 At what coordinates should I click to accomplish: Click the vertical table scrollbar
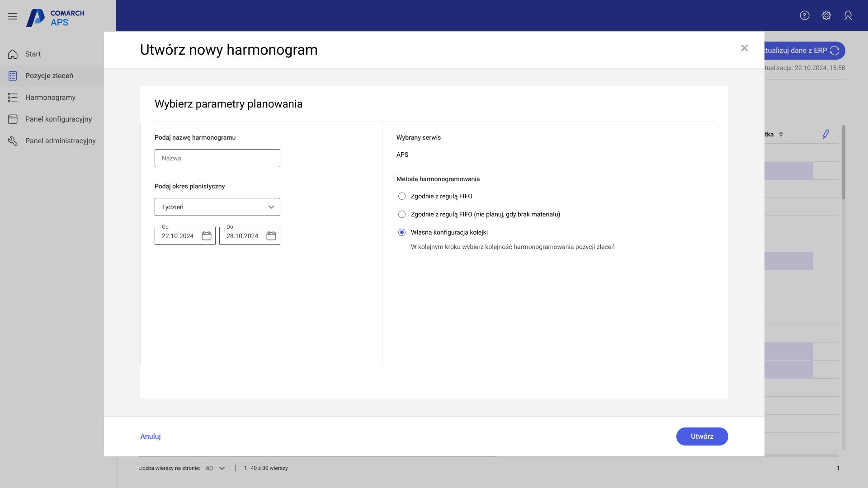point(844,163)
